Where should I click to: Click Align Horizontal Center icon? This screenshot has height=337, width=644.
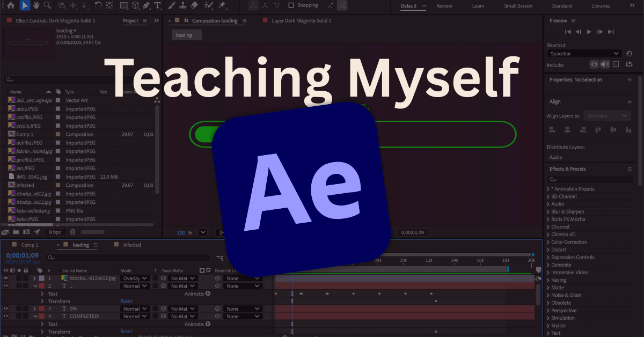(566, 130)
